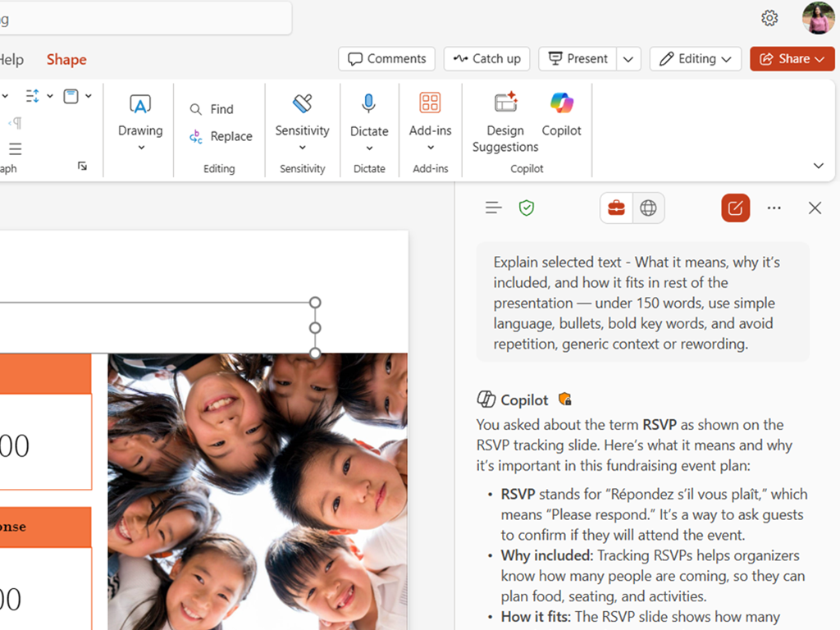Switch to web mode globe toggle
This screenshot has height=630, width=840.
tap(648, 208)
